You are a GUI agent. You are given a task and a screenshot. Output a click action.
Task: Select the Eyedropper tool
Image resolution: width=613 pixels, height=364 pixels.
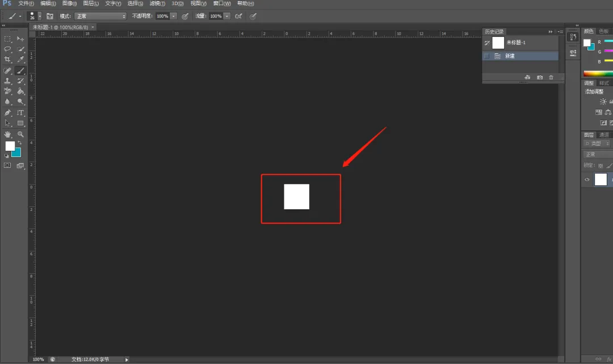tap(20, 60)
